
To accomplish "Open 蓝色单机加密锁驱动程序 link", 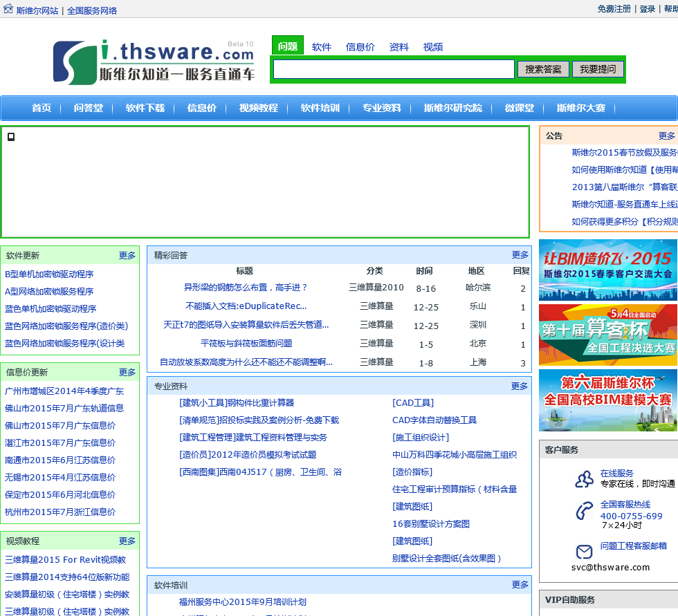I will (x=51, y=309).
